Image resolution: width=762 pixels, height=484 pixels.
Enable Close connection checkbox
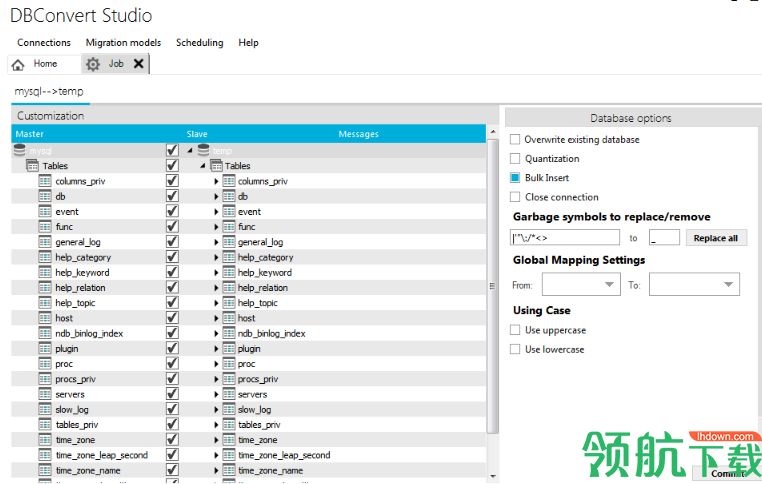[x=515, y=197]
